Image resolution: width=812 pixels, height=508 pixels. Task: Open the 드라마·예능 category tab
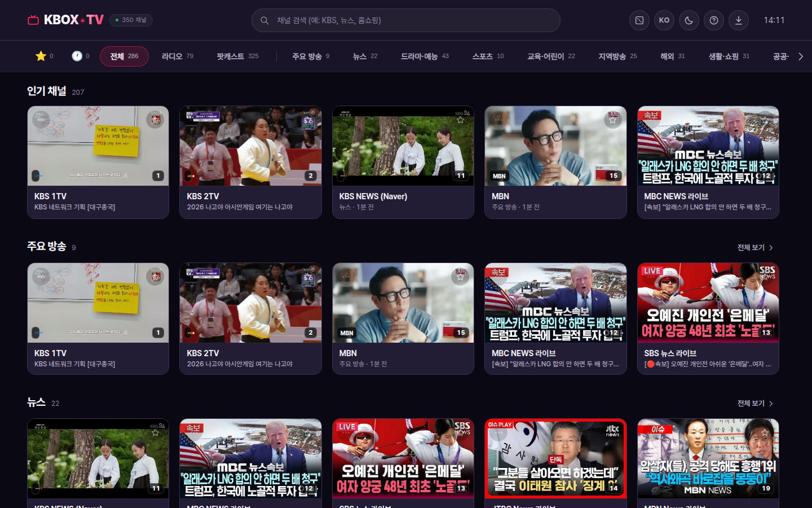click(425, 56)
